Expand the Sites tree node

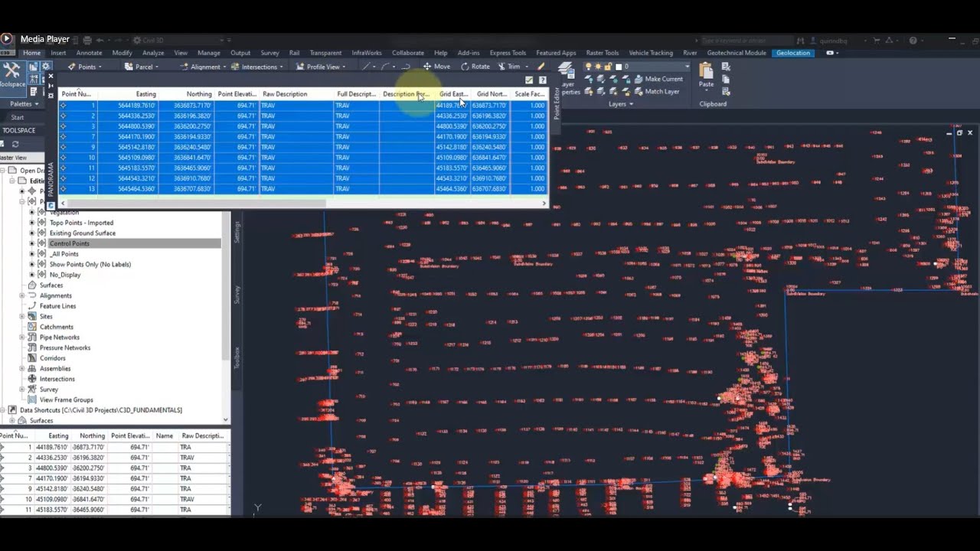coord(22,316)
